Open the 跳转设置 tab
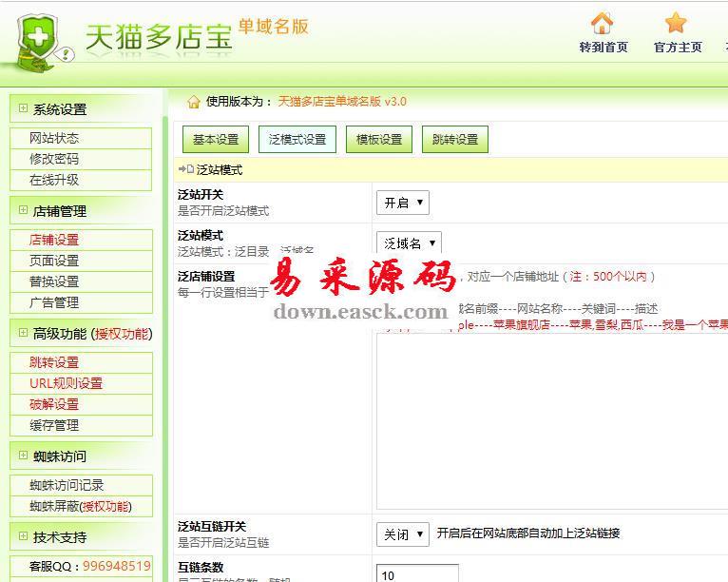The width and height of the screenshot is (728, 582). tap(455, 140)
